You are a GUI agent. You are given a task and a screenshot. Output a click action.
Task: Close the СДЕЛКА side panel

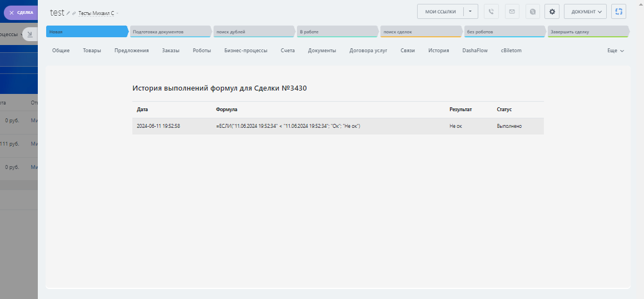[x=12, y=12]
